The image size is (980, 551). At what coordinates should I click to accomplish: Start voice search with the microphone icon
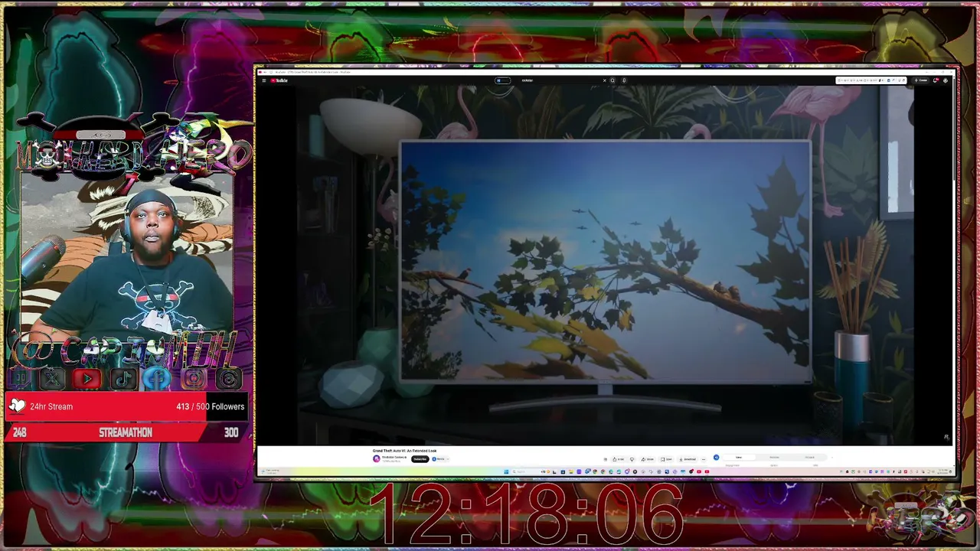click(x=624, y=80)
